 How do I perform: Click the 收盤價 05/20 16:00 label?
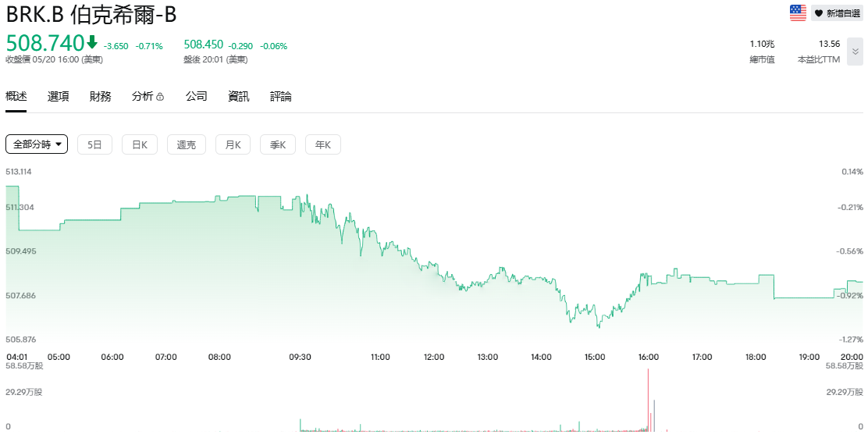point(55,60)
